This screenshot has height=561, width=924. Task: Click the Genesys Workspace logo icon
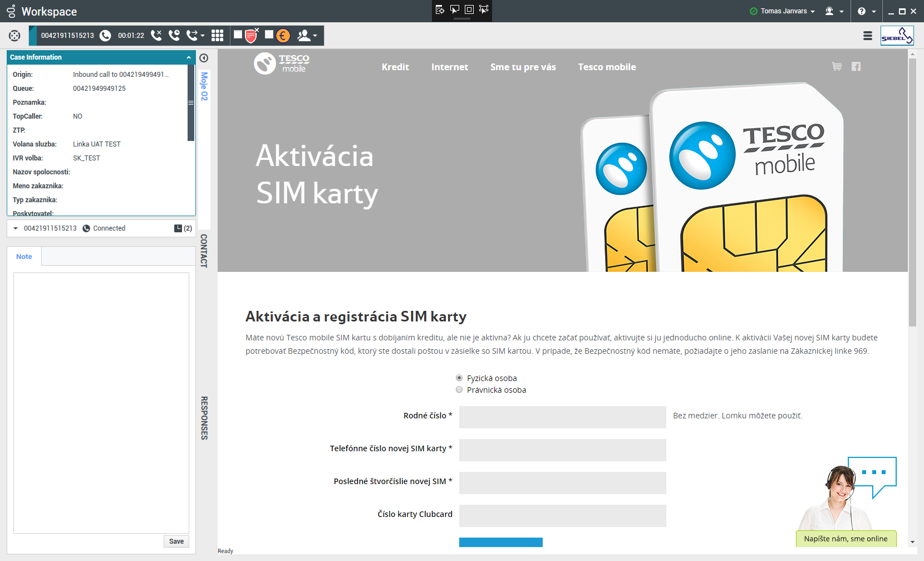[11, 11]
